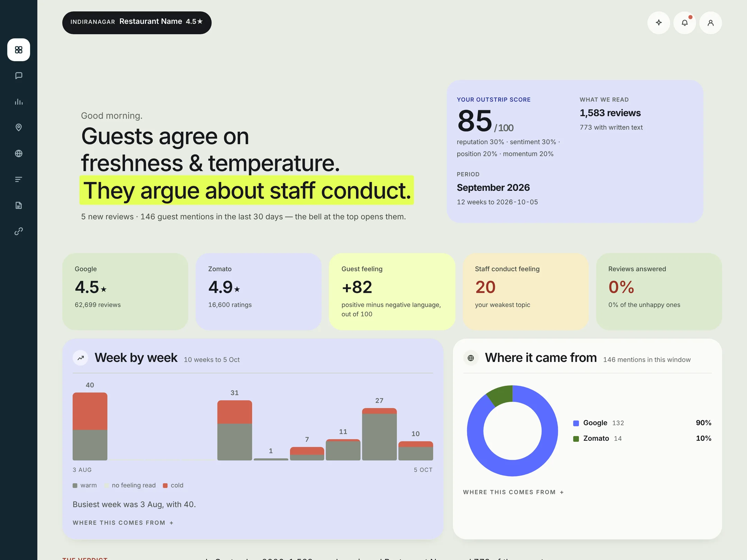Select the bar labeled 27
The width and height of the screenshot is (747, 560).
tap(379, 434)
